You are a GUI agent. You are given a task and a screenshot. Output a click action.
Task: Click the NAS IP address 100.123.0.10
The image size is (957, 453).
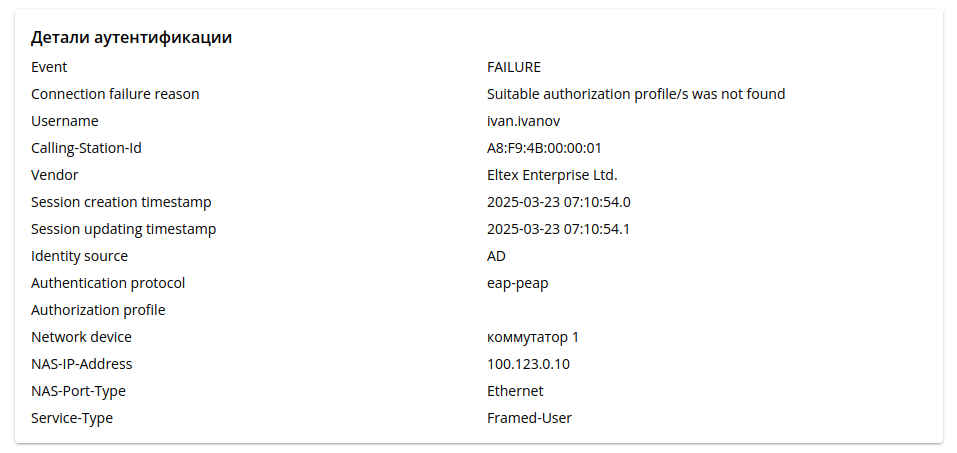coord(528,364)
